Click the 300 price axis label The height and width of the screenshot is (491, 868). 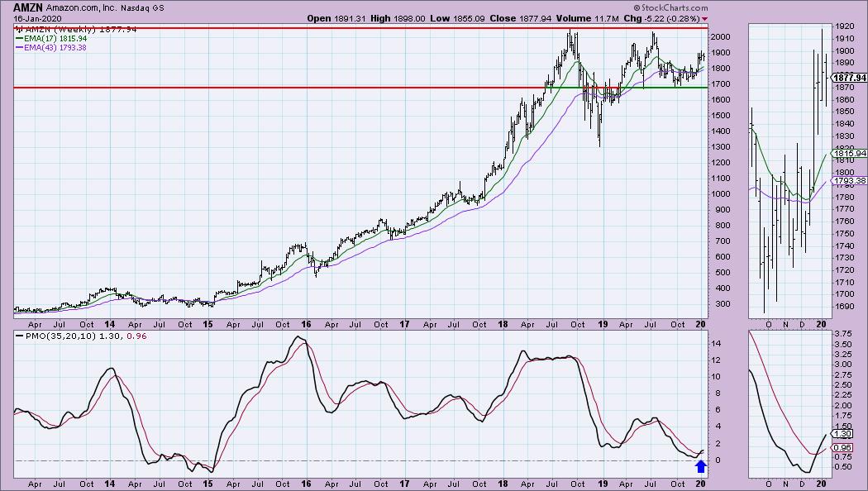click(x=722, y=304)
